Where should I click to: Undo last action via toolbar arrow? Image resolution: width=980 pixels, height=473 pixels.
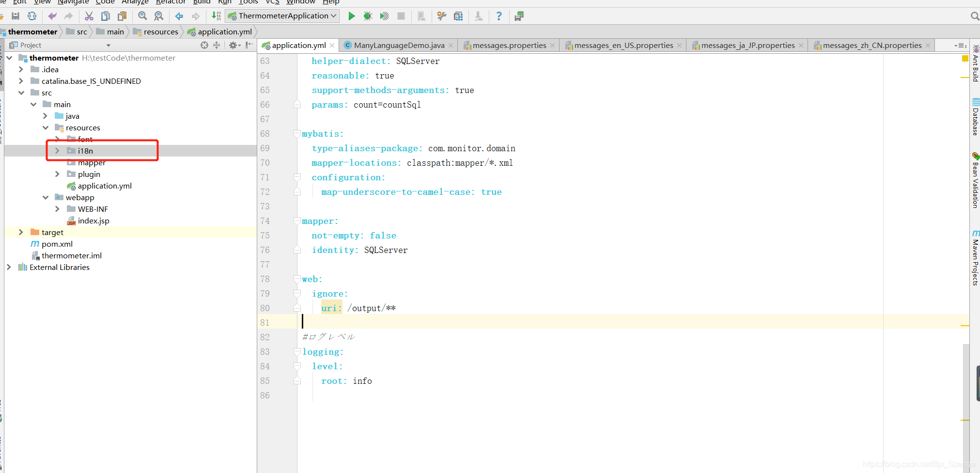pyautogui.click(x=52, y=16)
